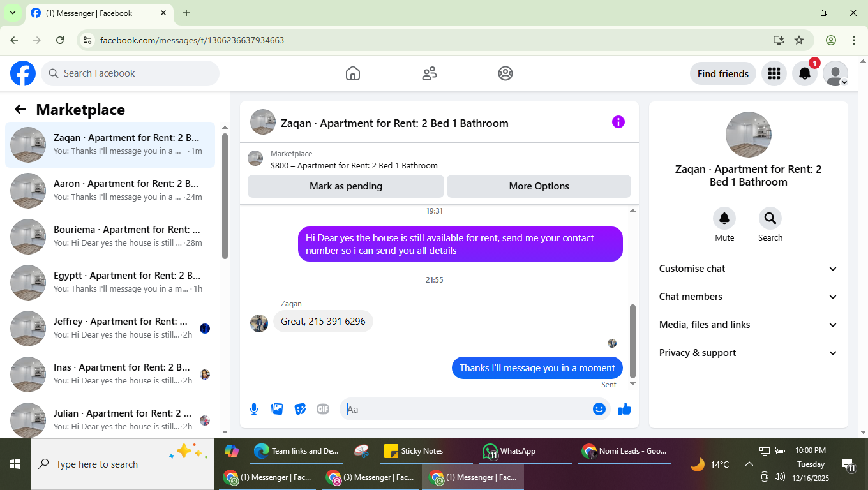Open notifications bell with 1 badge
This screenshot has height=490, width=868.
click(x=805, y=73)
